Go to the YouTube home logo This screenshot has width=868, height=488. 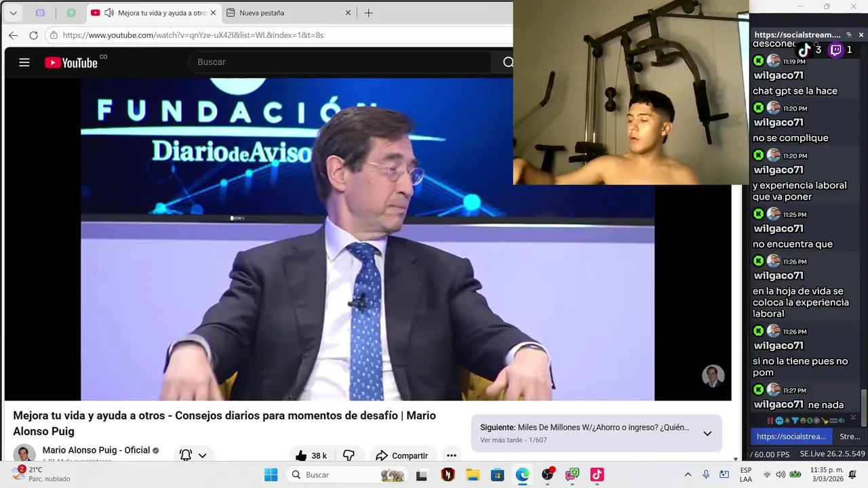pos(71,62)
